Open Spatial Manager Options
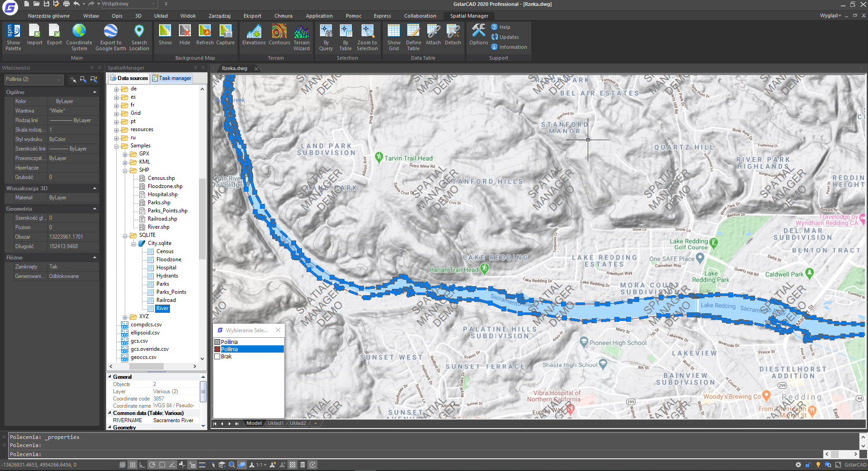868x471 pixels. click(x=478, y=35)
